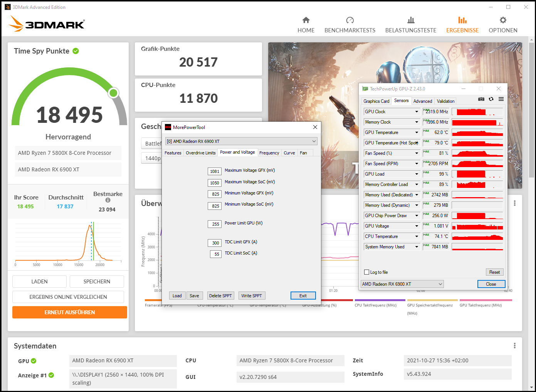Enable Log to file in GPU-Z

367,272
